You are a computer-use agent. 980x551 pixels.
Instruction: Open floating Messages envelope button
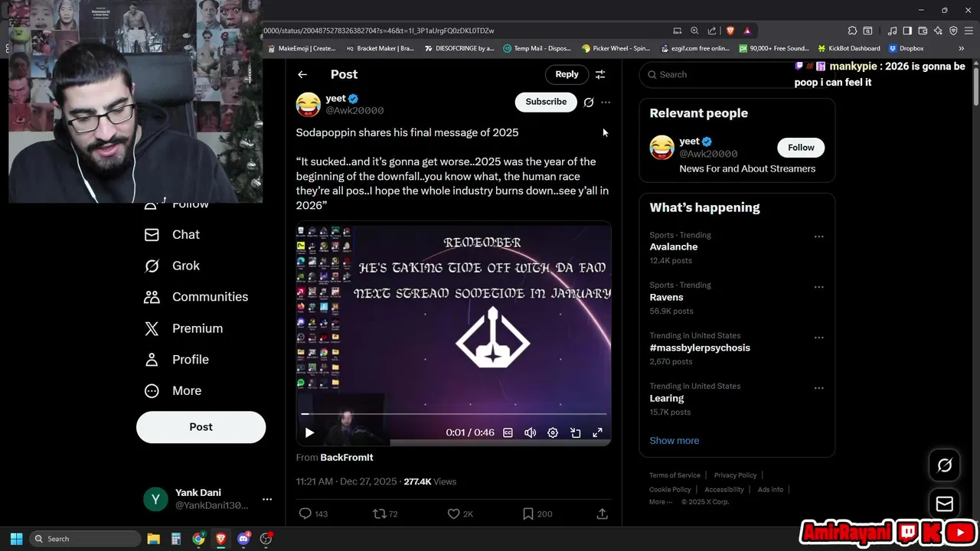point(945,504)
